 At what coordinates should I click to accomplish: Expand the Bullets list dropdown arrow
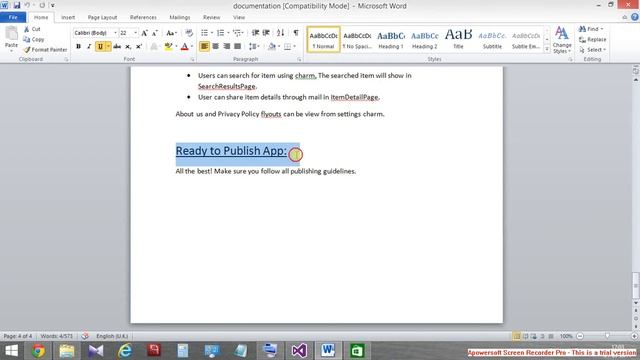(212, 33)
